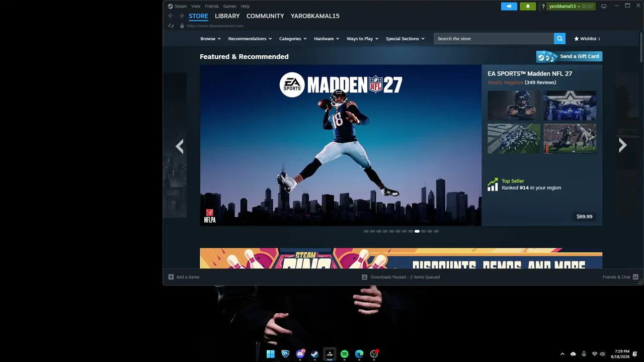Screen dimensions: 644x362
Task: Reload the store page
Action: 171,26
